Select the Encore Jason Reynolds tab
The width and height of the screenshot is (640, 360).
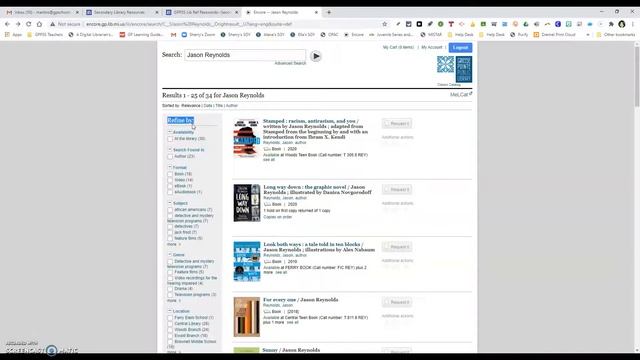tap(281, 12)
